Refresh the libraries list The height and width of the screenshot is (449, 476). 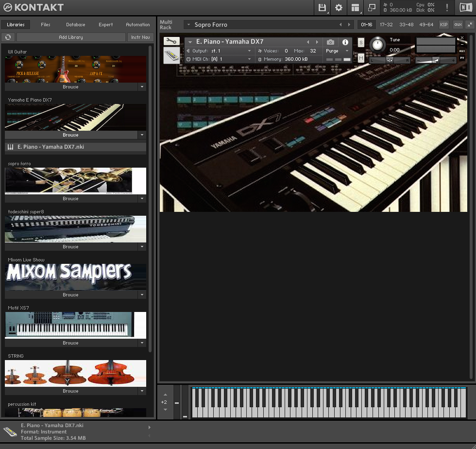8,37
